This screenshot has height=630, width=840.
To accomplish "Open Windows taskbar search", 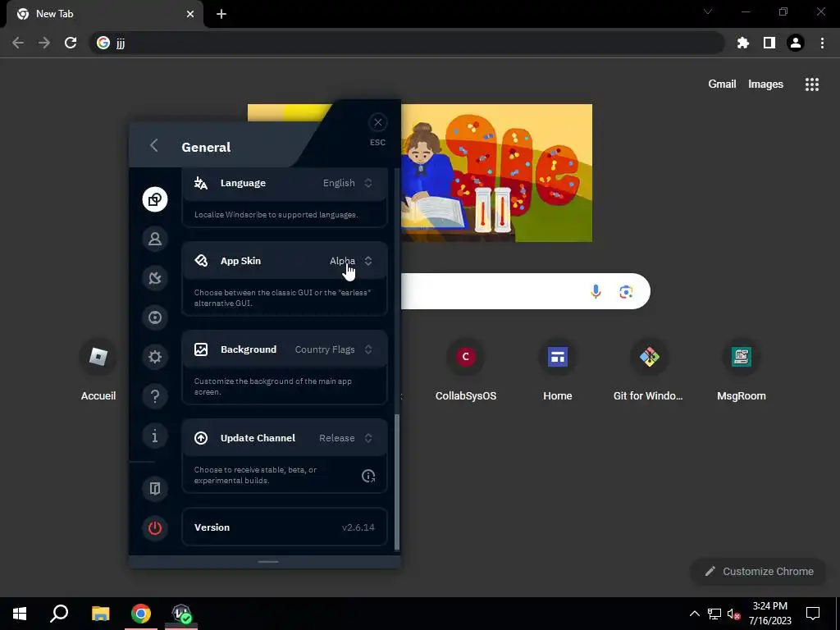I will point(59,614).
